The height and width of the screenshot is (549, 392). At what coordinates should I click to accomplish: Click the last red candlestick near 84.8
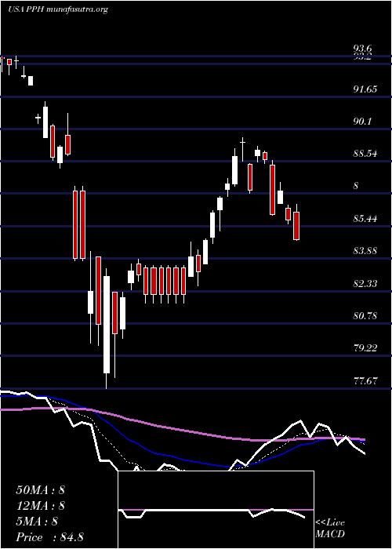[296, 226]
